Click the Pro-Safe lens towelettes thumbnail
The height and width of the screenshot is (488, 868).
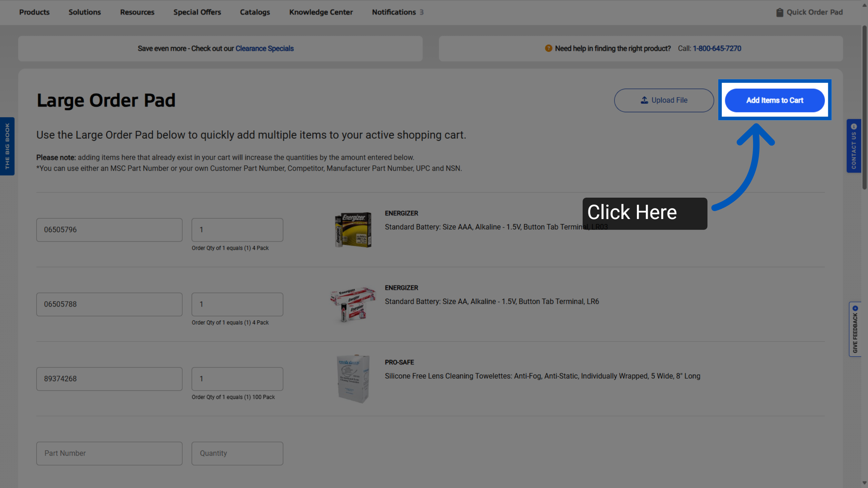pos(353,379)
